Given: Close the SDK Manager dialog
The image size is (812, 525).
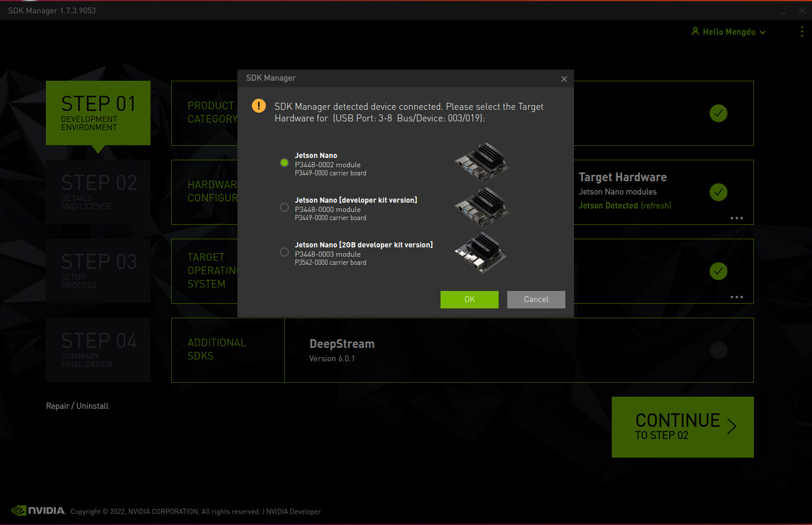Looking at the screenshot, I should [564, 79].
